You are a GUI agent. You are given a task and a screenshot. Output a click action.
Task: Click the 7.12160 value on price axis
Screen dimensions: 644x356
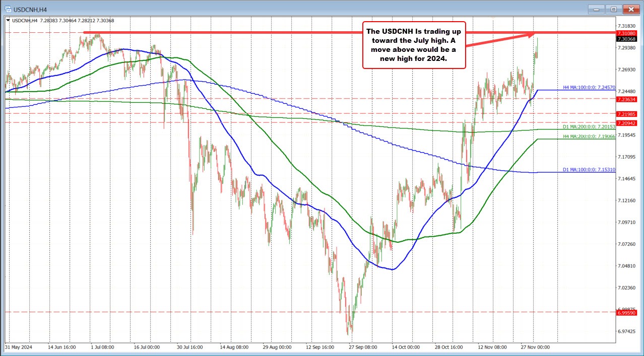[627, 200]
